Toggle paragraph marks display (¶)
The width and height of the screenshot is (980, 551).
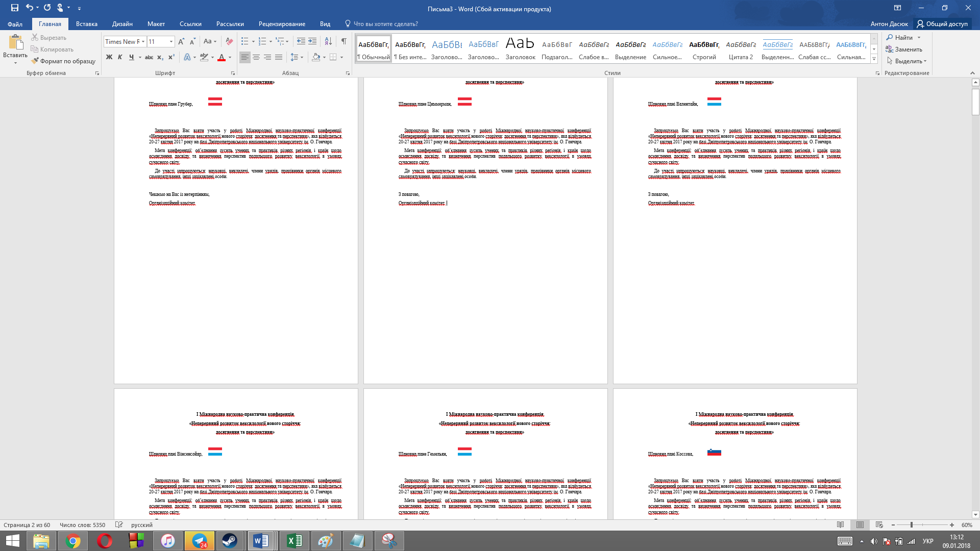tap(344, 41)
